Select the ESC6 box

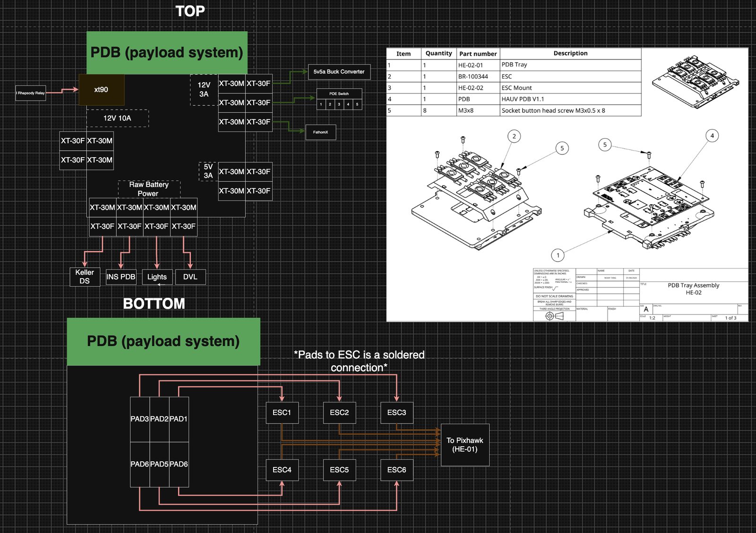coord(397,470)
